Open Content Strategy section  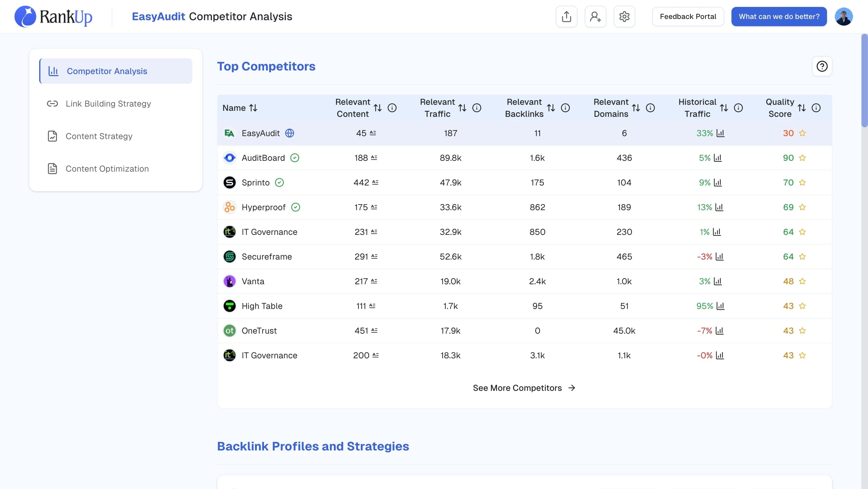[116, 136]
